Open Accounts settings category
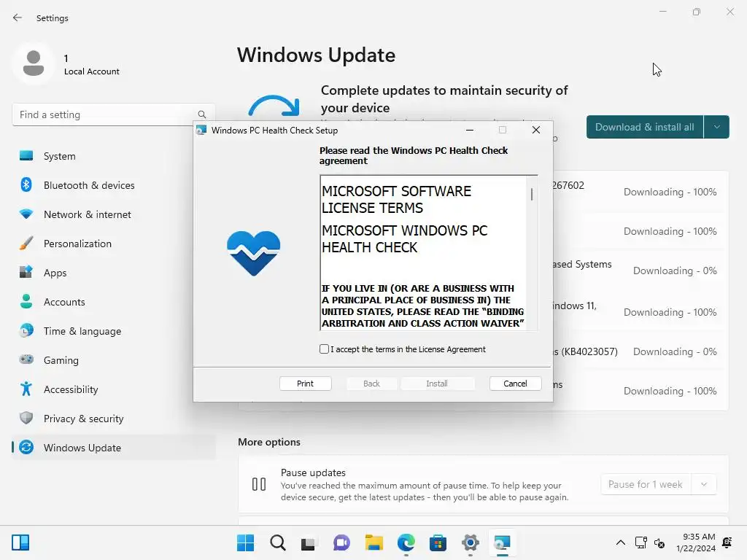747x560 pixels. point(113,302)
